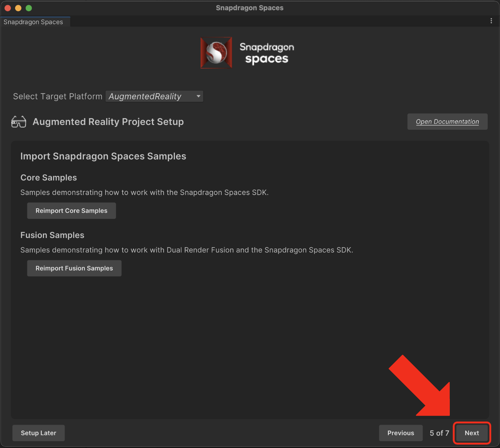This screenshot has width=500, height=448.
Task: Advance with the Next button
Action: (472, 433)
